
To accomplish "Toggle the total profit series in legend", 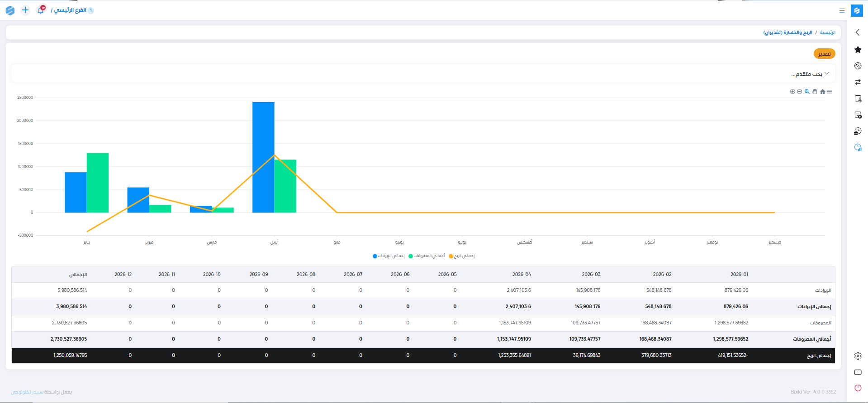I will (x=462, y=256).
